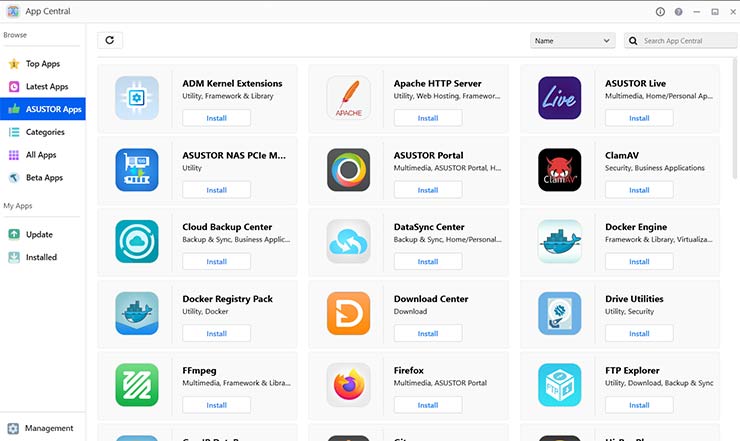Install Cloud Backup Center
Image resolution: width=740 pixels, height=441 pixels.
tap(216, 262)
